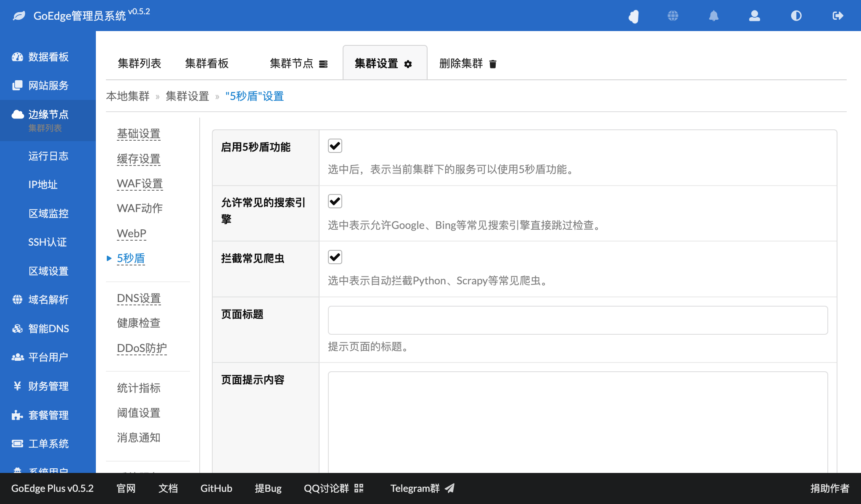This screenshot has width=861, height=504.
Task: Open the 集群列表 tab
Action: click(140, 63)
